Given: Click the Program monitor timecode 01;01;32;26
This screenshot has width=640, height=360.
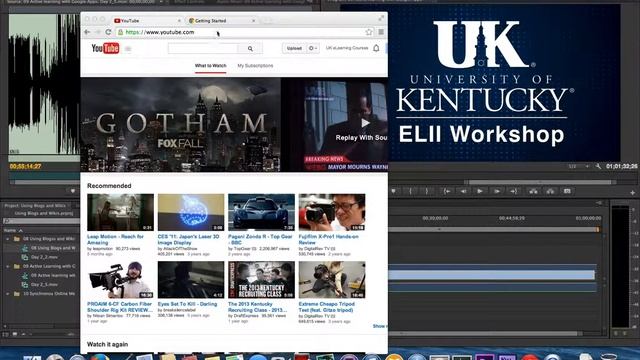Looking at the screenshot, I should pos(621,166).
